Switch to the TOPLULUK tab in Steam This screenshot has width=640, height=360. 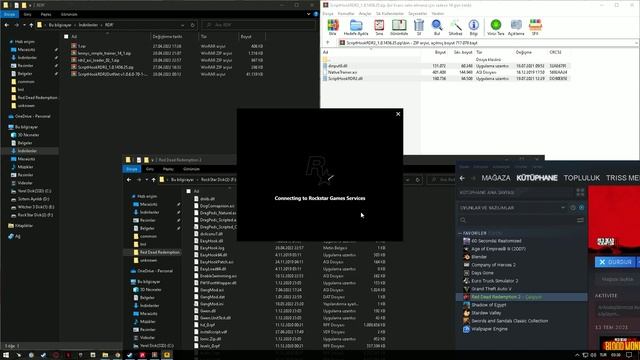tap(582, 178)
